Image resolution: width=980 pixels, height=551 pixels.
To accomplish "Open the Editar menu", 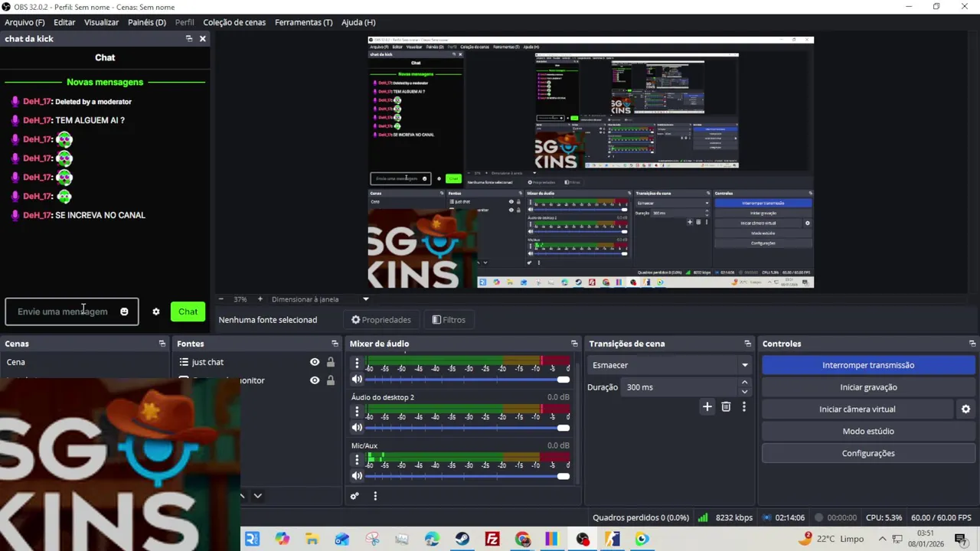I will coord(64,22).
